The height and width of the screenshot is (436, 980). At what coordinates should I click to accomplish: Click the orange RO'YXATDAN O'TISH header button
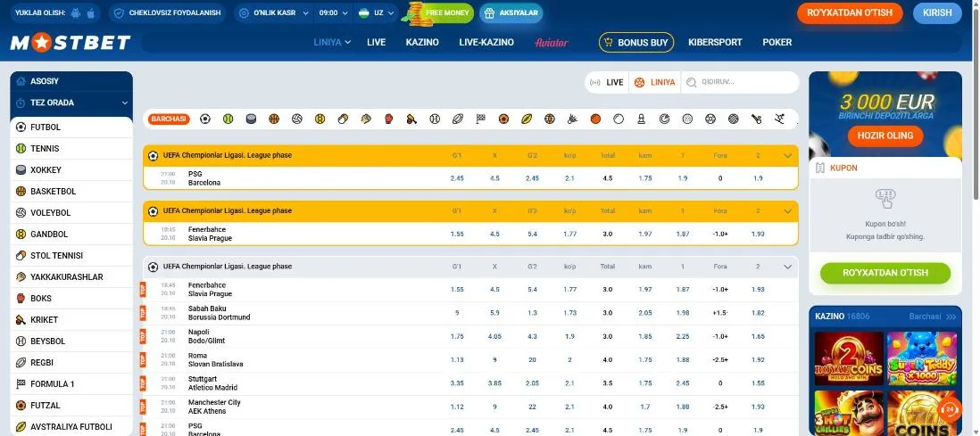point(850,13)
